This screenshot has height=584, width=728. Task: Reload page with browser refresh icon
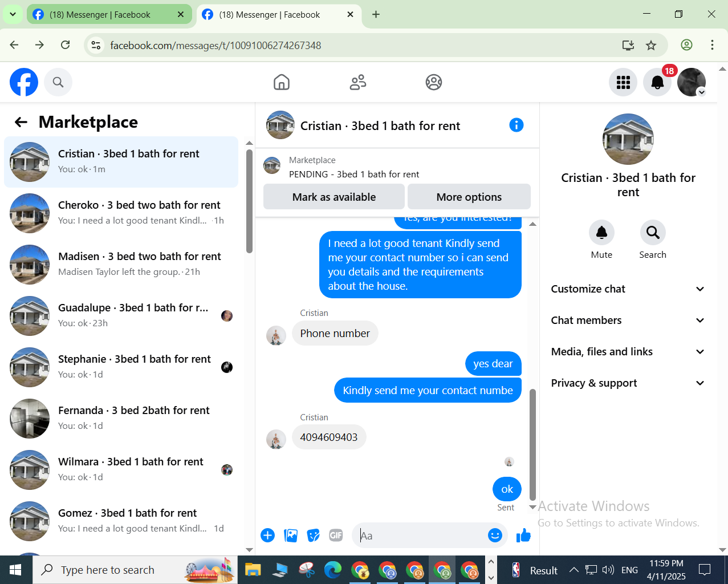point(66,45)
